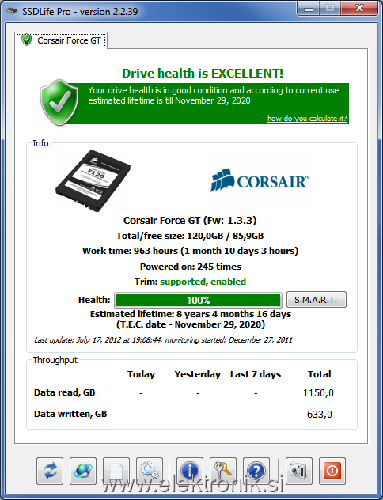
Task: Minimize the SSDLife Pro window
Action: tap(309, 8)
